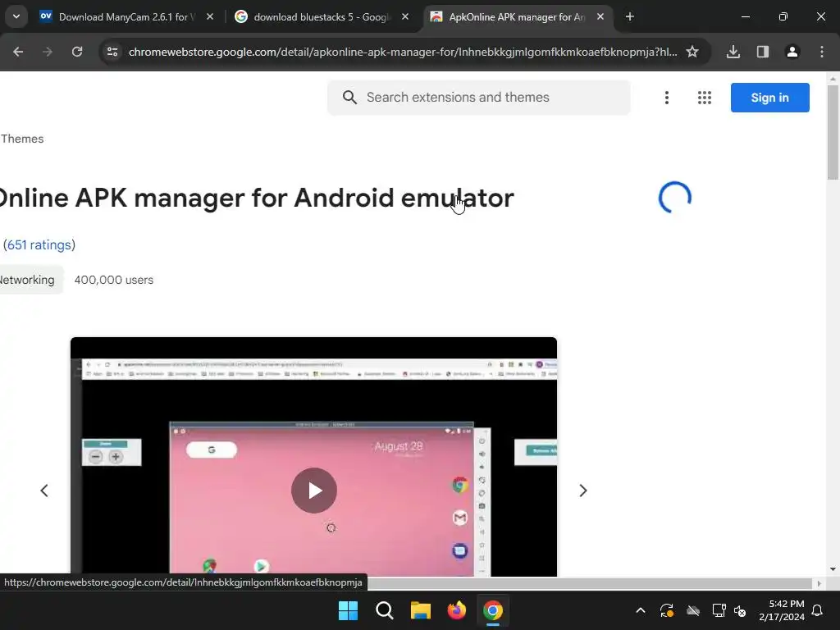840x630 pixels.
Task: Go forward to the next page
Action: 48,52
